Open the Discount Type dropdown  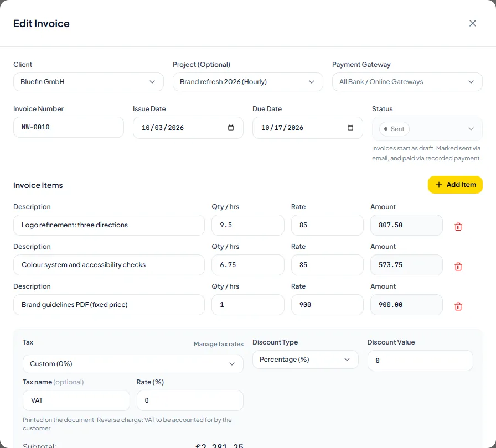pyautogui.click(x=305, y=360)
